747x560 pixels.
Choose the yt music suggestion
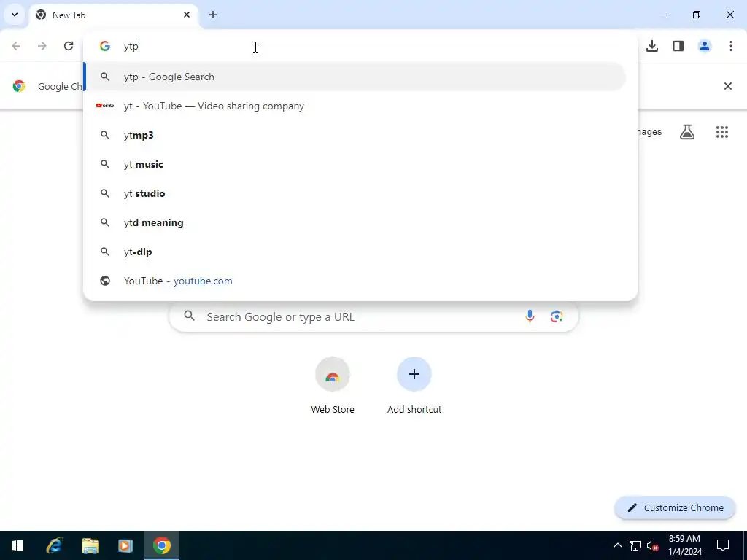[x=355, y=164]
